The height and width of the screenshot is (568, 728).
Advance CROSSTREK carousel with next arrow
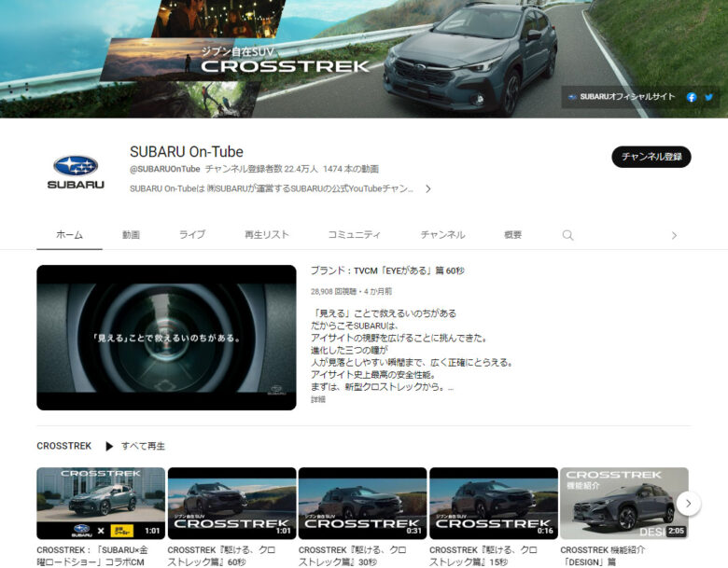coord(688,503)
